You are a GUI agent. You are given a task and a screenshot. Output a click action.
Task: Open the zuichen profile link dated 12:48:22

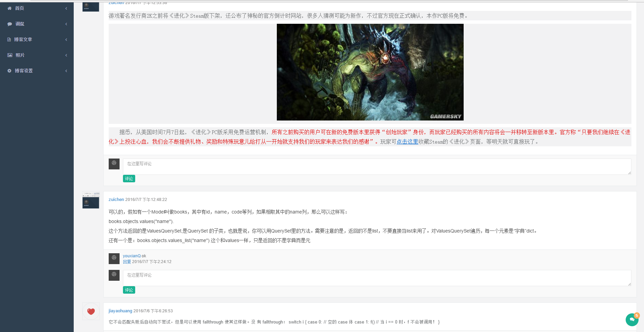(116, 200)
